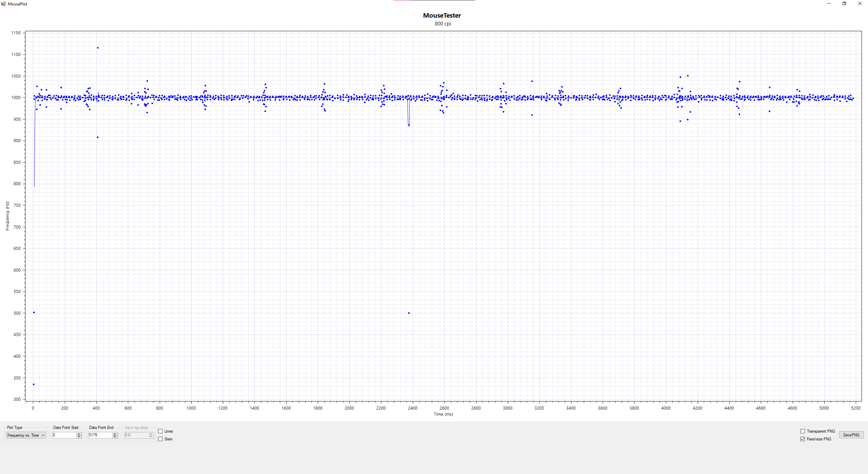This screenshot has height=474, width=868.
Task: Close the MousePlot window
Action: point(860,4)
